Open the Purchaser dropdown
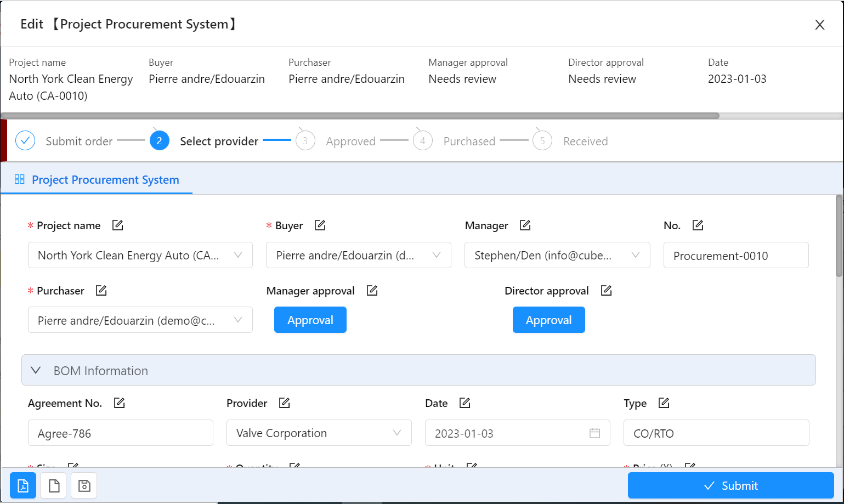The width and height of the screenshot is (844, 504). (x=140, y=320)
